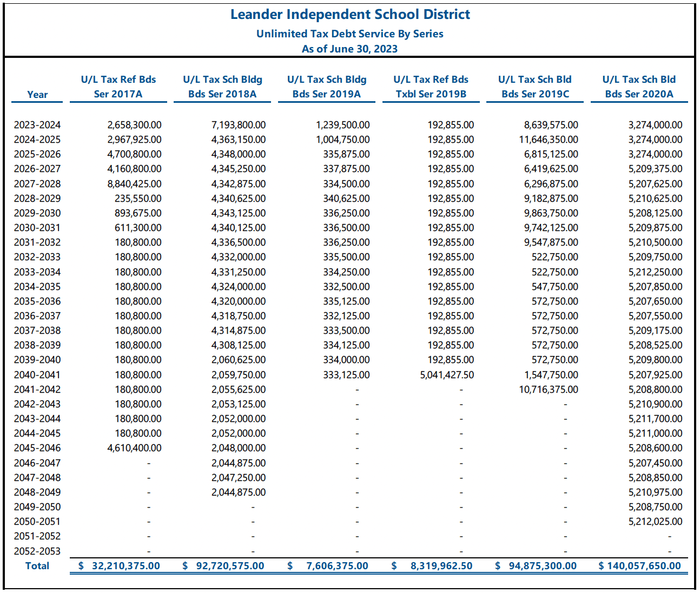Click the value 5,209,375.00
The width and height of the screenshot is (700, 593).
tap(656, 169)
